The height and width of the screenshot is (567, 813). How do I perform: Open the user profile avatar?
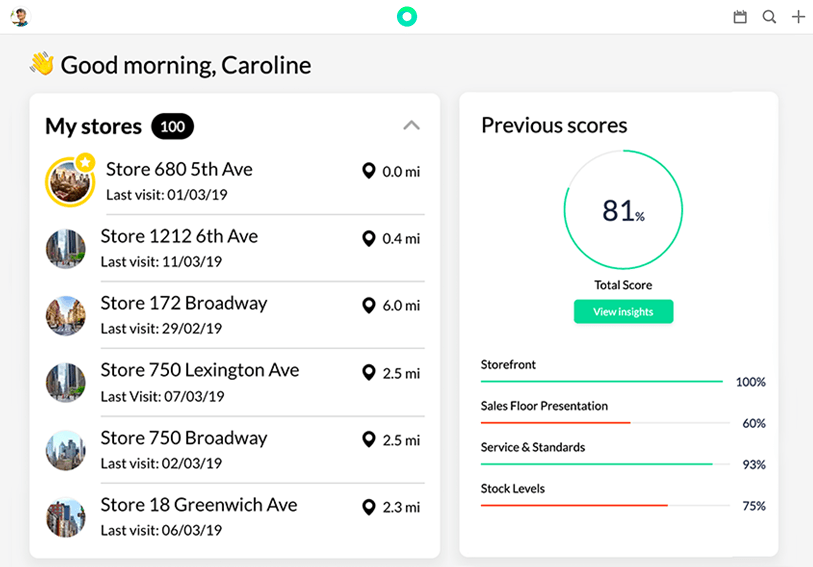click(20, 17)
